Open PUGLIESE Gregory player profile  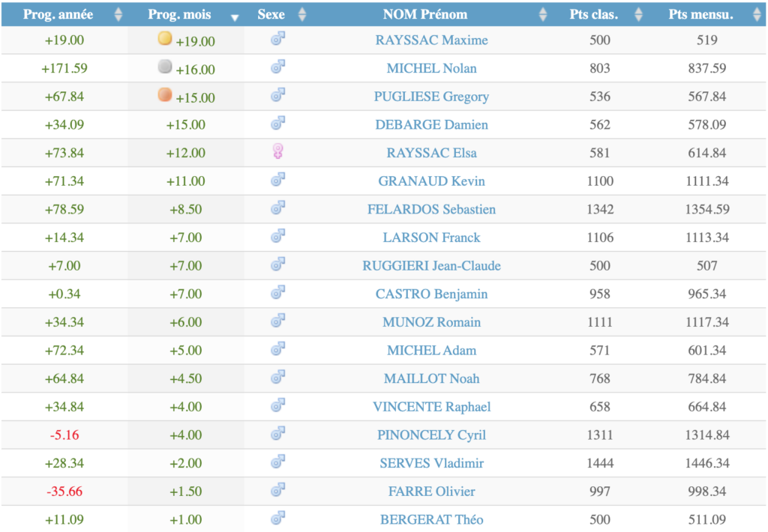click(431, 97)
